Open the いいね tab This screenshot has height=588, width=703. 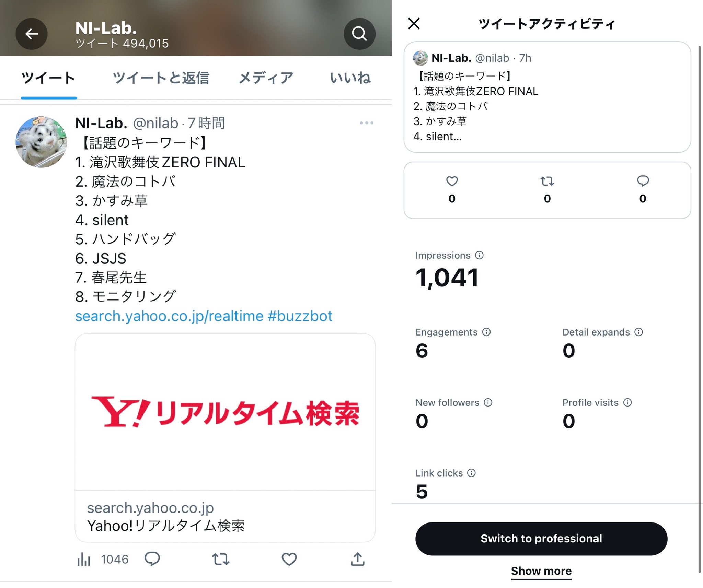point(350,78)
